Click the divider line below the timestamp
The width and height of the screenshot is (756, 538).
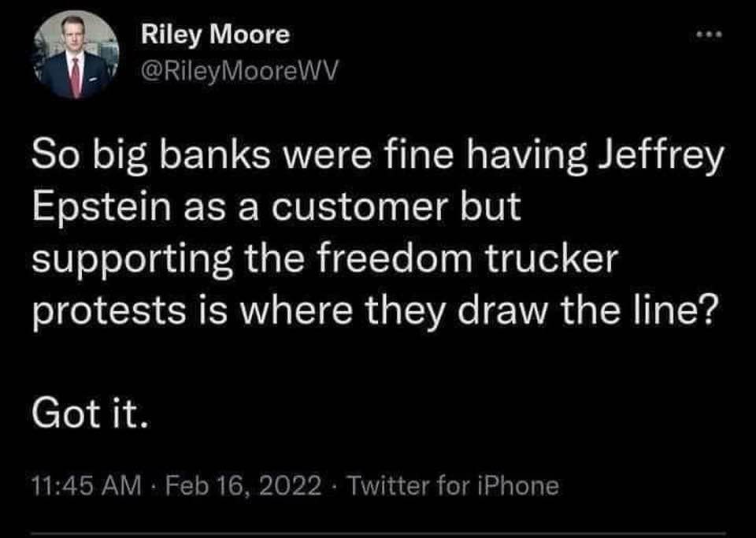click(378, 533)
